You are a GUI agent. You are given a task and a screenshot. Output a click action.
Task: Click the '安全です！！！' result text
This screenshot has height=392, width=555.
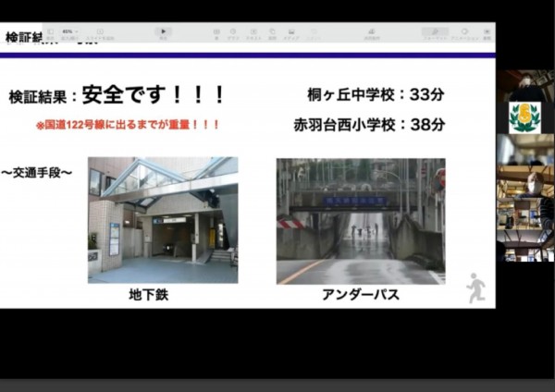153,95
